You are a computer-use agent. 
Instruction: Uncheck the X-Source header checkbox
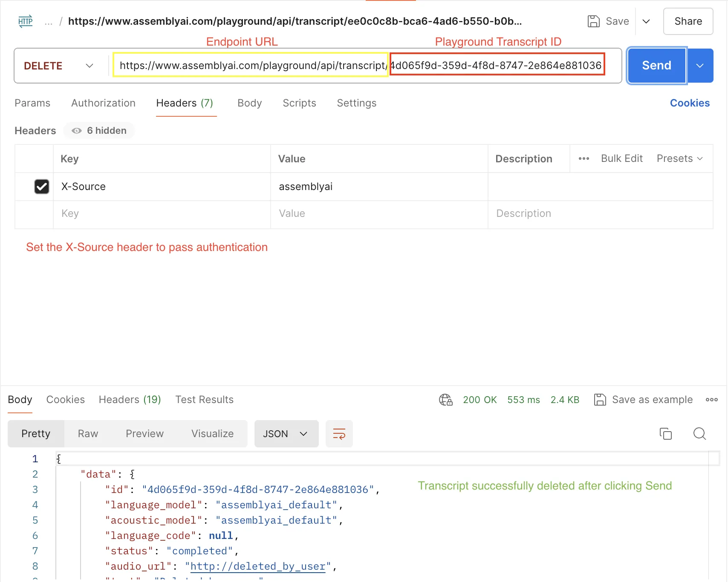point(42,187)
